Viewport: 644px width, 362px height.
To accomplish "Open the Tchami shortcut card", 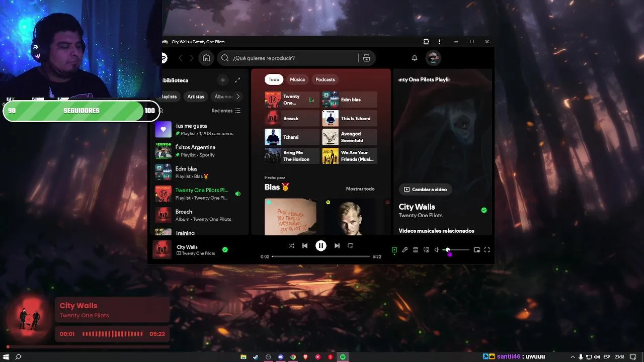I will 292,137.
